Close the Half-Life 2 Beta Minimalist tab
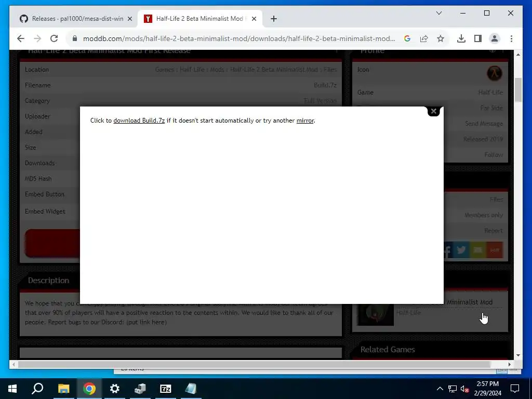Viewport: 532px width, 399px height. (x=254, y=19)
